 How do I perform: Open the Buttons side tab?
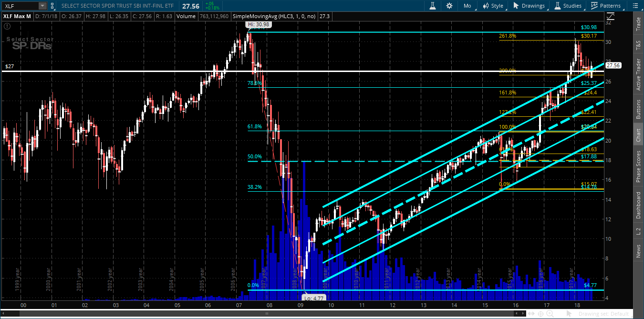coord(638,109)
